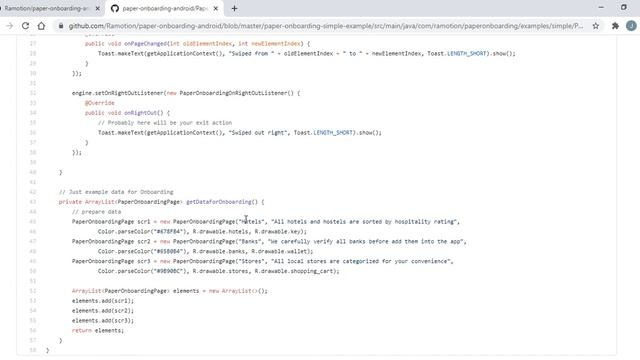Image resolution: width=640 pixels, height=360 pixels.
Task: Click R.drawable.key reference
Action: [279, 231]
